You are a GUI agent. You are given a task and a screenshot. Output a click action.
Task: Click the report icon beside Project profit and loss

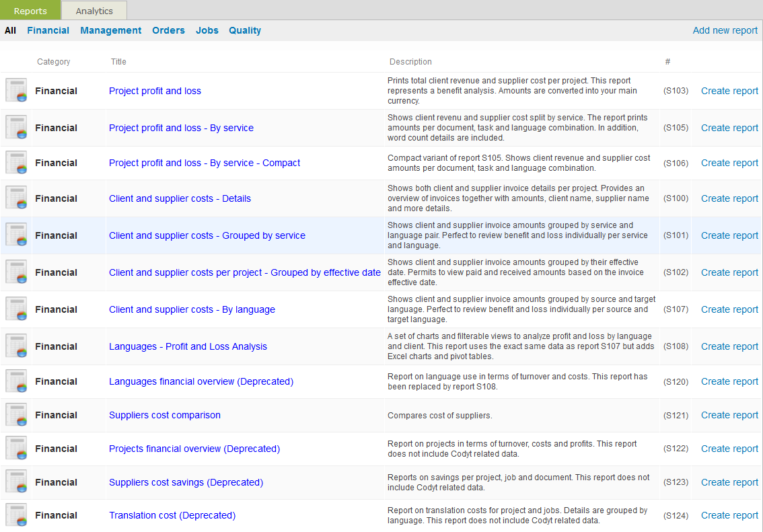[x=16, y=91]
